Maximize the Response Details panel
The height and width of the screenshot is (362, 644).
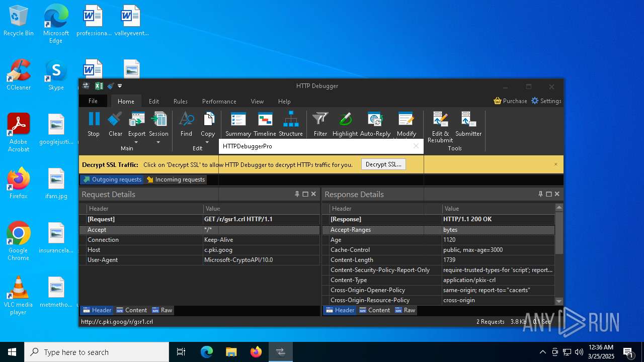(x=549, y=194)
